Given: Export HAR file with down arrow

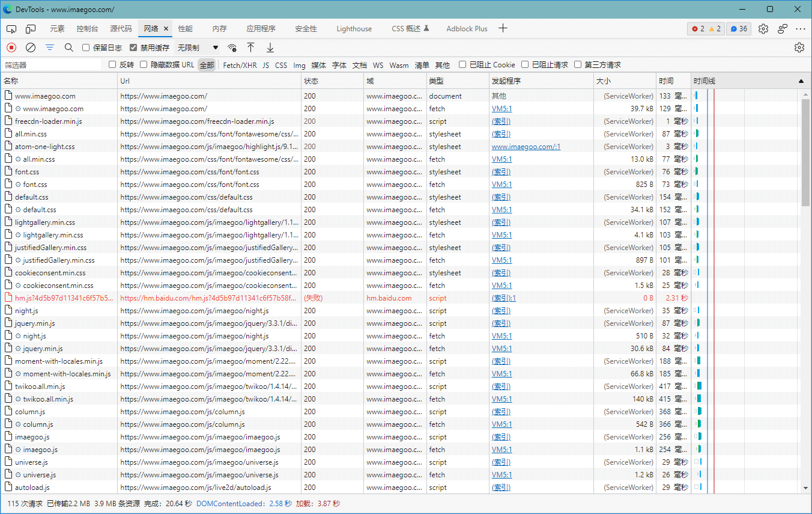Looking at the screenshot, I should click(270, 47).
